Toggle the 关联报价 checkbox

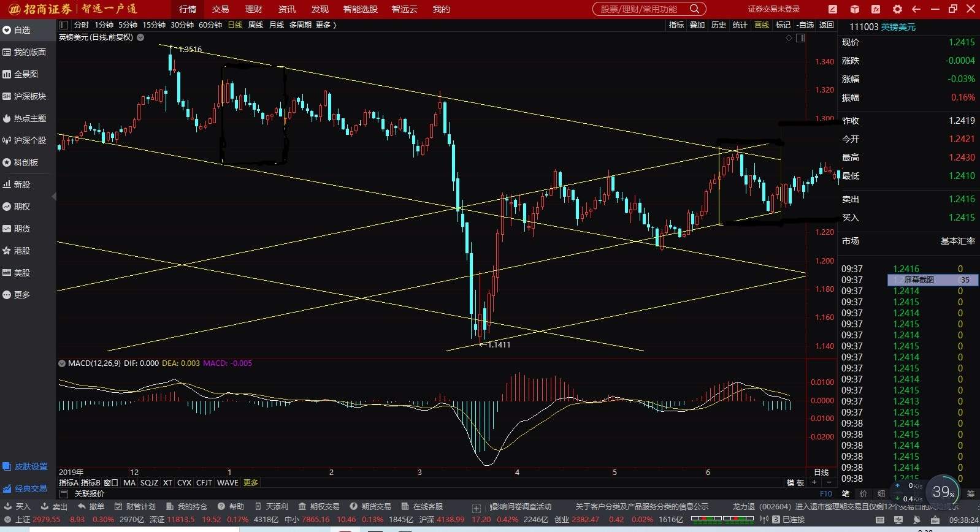pyautogui.click(x=64, y=493)
